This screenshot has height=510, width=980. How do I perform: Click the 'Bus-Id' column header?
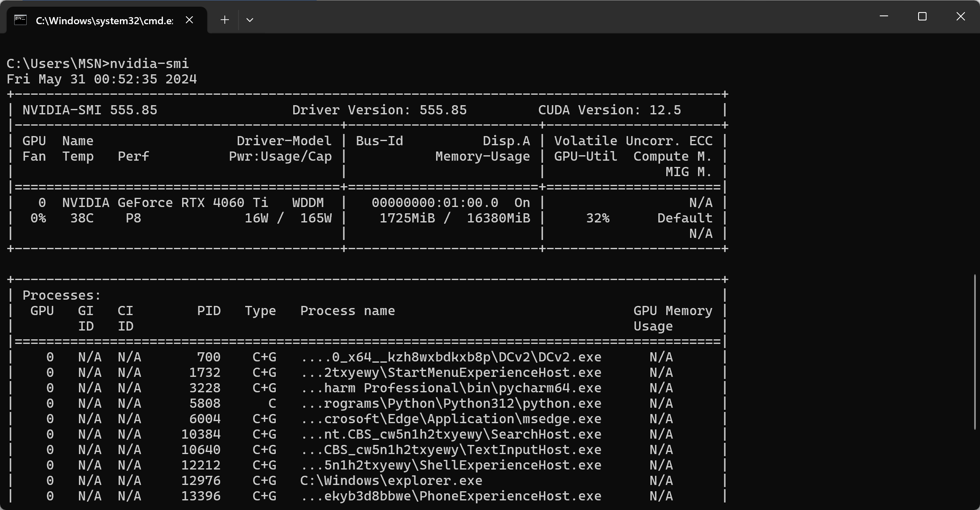point(379,141)
